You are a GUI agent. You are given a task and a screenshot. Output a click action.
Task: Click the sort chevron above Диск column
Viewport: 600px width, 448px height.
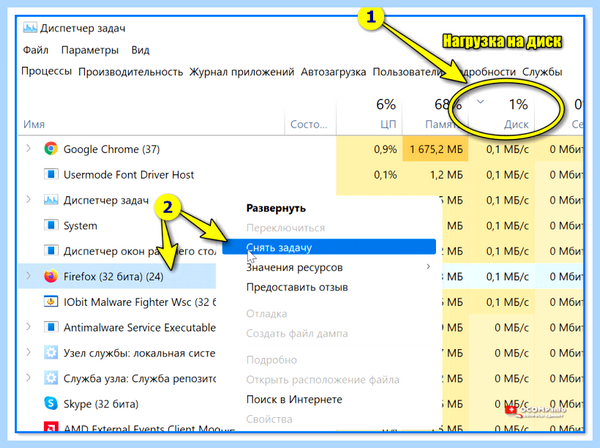(x=481, y=101)
